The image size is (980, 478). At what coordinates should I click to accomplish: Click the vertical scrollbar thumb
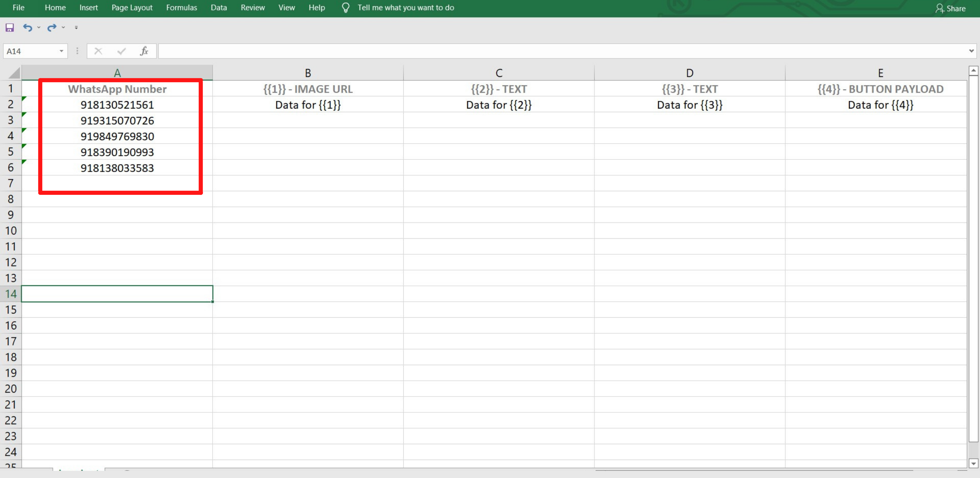[x=973, y=259]
